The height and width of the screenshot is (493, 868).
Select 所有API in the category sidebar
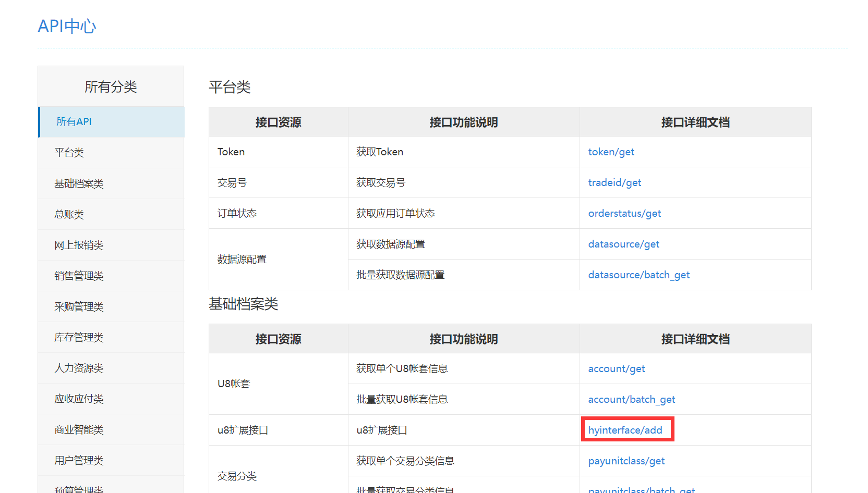point(74,122)
